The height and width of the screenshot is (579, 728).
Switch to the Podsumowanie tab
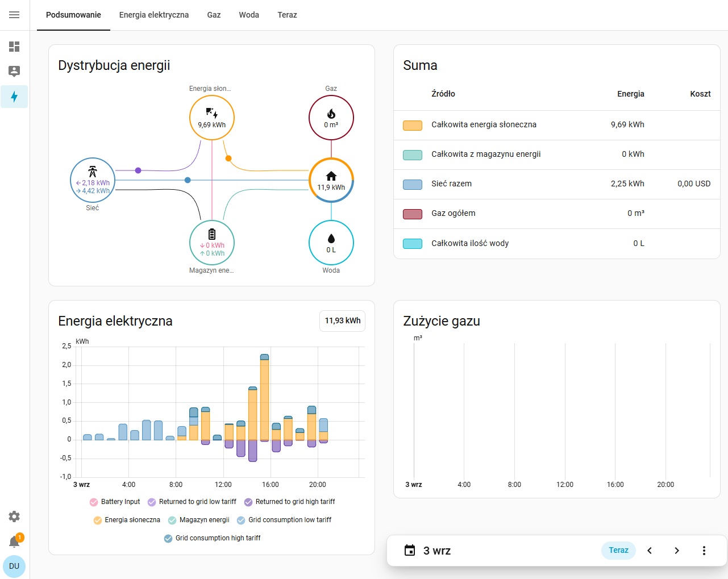tap(73, 15)
